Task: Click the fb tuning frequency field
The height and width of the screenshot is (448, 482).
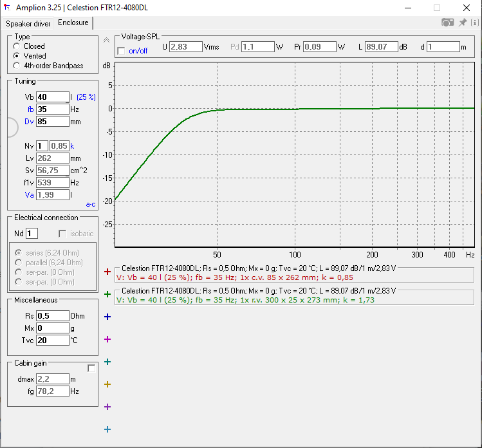Action: [53, 109]
